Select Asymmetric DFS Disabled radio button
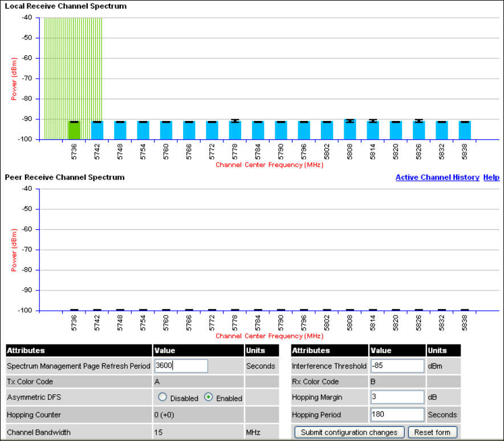 click(x=162, y=397)
